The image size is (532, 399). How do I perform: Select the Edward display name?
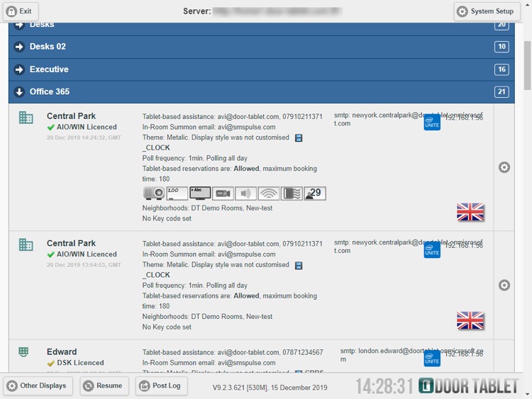tap(62, 352)
